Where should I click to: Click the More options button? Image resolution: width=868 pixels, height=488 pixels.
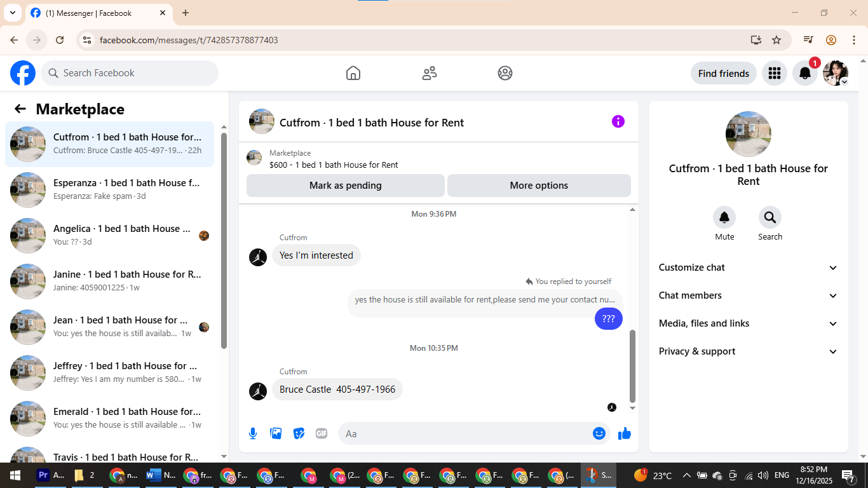[539, 186]
